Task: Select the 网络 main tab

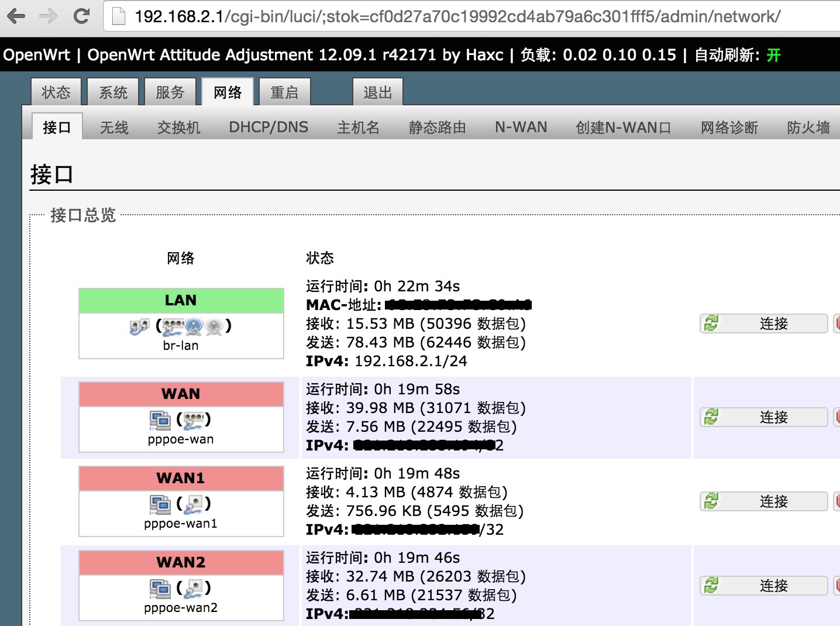Action: [228, 92]
